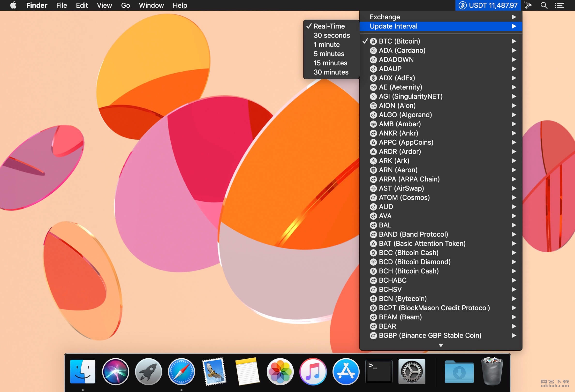This screenshot has width=575, height=392.
Task: Open the Finder menu
Action: 37,5
